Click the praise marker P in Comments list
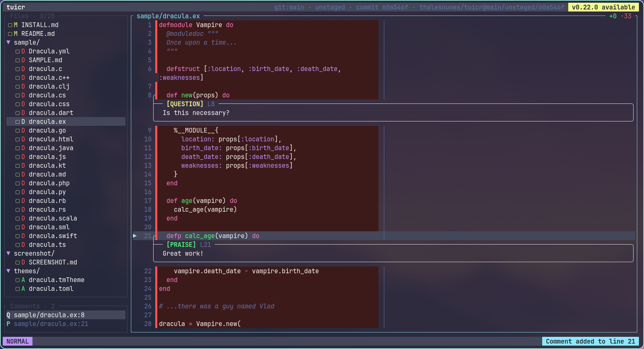This screenshot has width=644, height=349. coord(8,324)
